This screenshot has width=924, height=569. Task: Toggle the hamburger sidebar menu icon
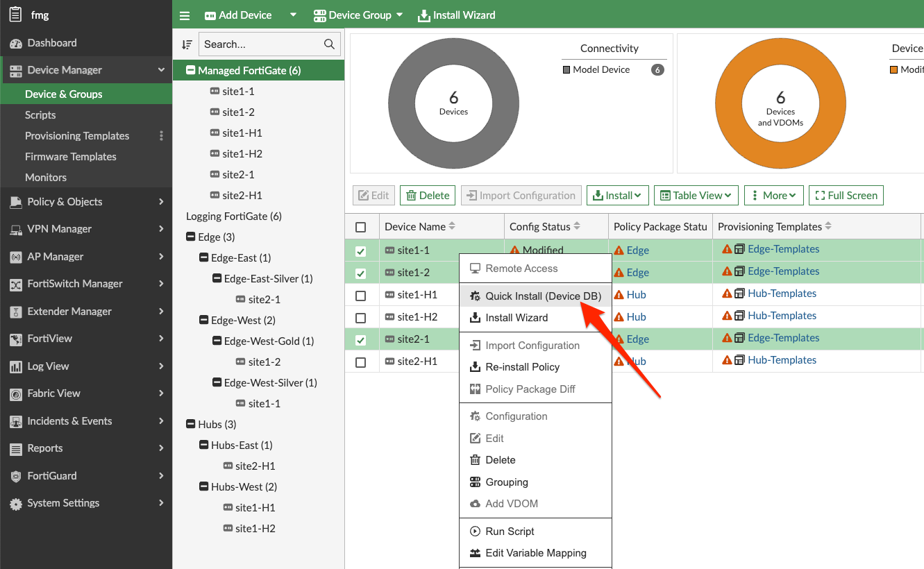click(x=184, y=15)
